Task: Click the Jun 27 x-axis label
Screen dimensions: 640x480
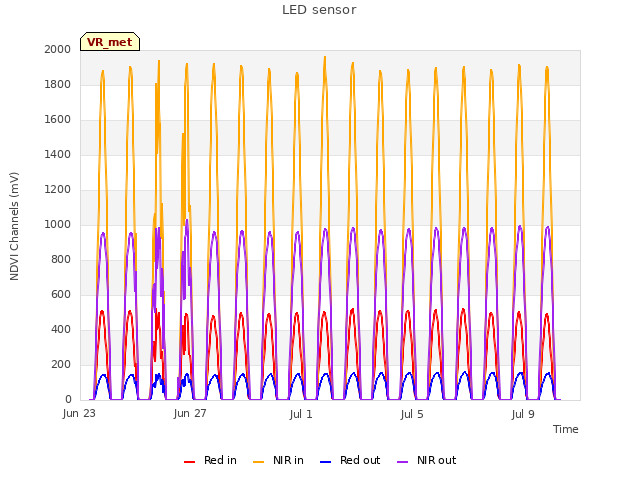Action: 190,413
